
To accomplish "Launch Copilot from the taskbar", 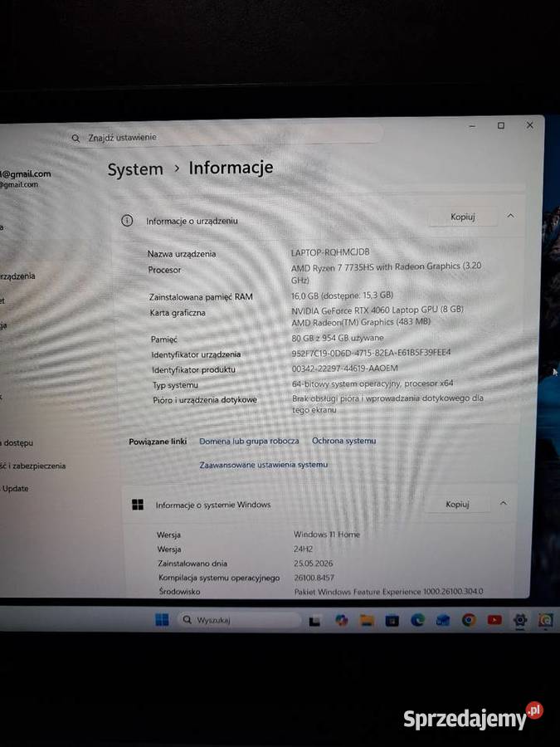I will (x=341, y=620).
